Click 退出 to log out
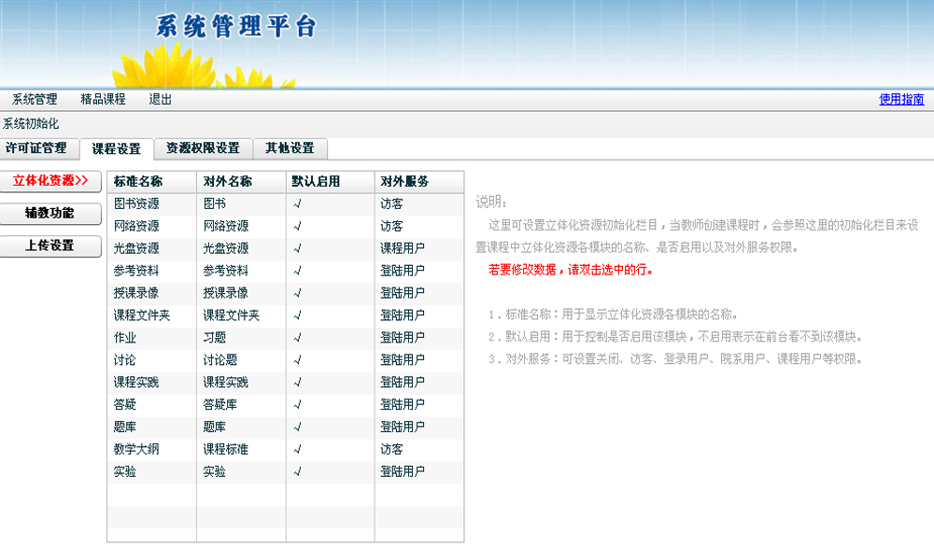The width and height of the screenshot is (934, 560). (161, 100)
